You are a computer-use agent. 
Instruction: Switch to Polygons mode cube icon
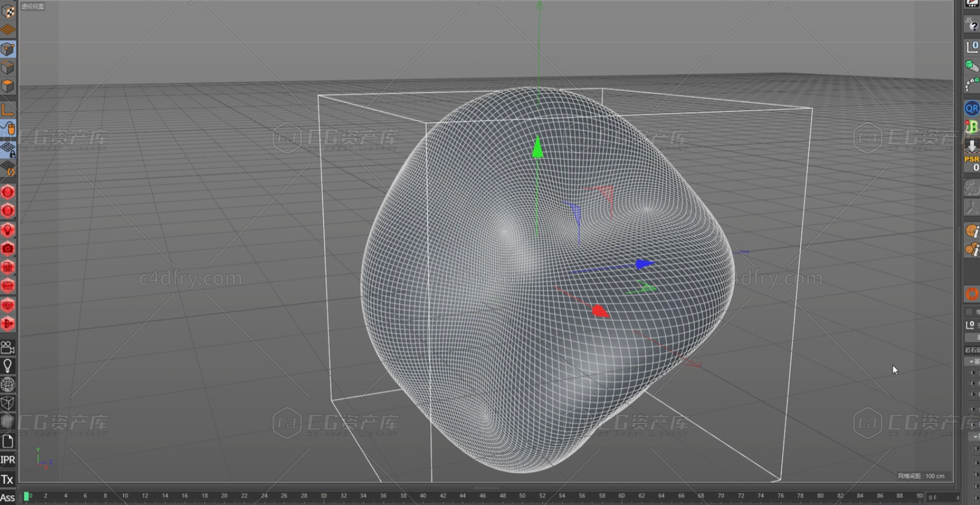click(8, 86)
